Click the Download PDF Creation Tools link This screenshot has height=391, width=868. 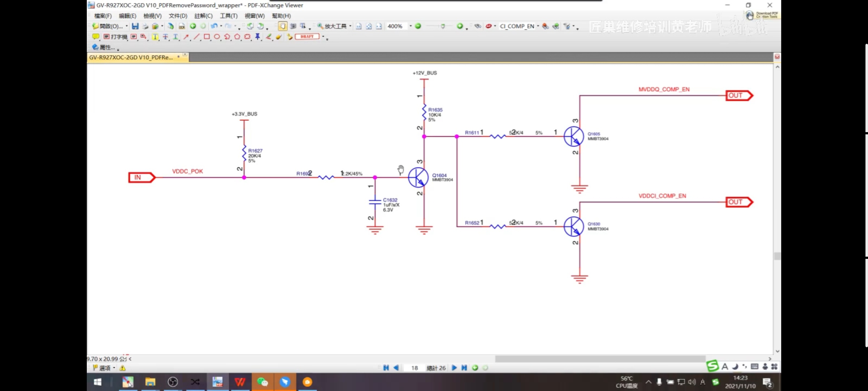[762, 15]
